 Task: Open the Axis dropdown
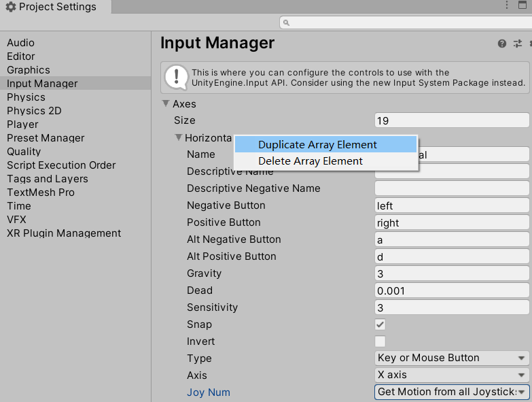[x=452, y=375]
